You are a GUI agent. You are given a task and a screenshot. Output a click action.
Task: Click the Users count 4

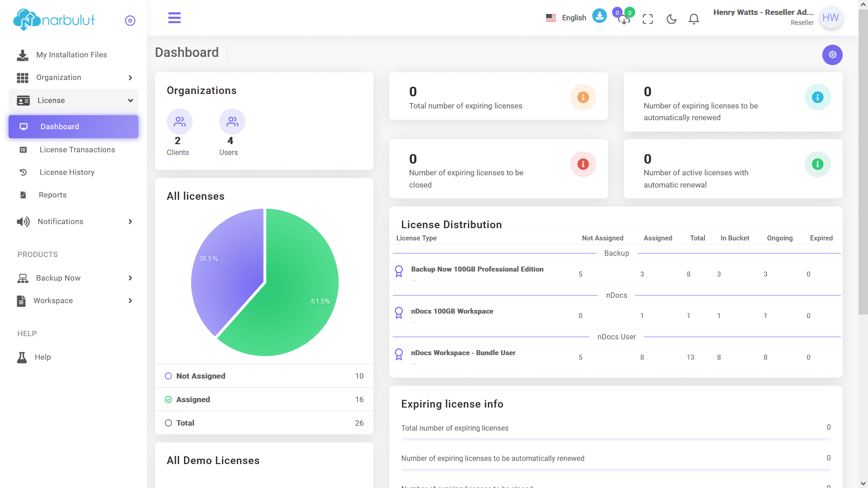pos(230,141)
